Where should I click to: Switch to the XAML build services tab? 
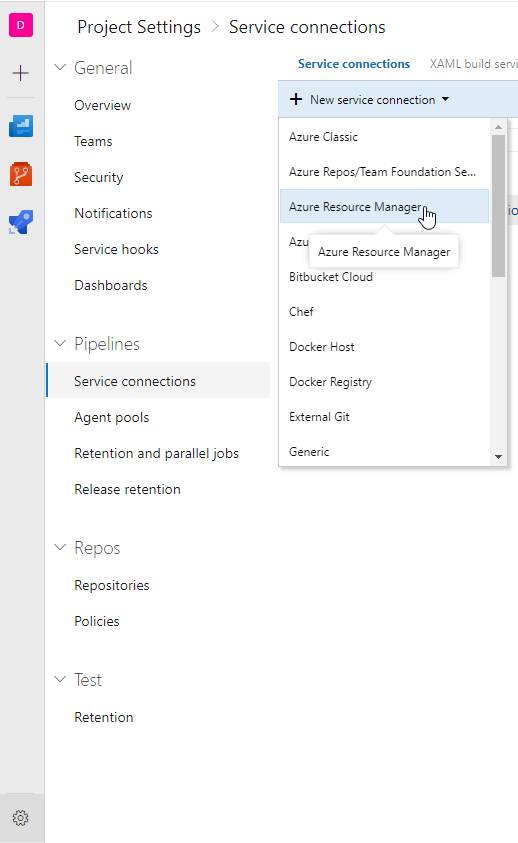(x=473, y=64)
